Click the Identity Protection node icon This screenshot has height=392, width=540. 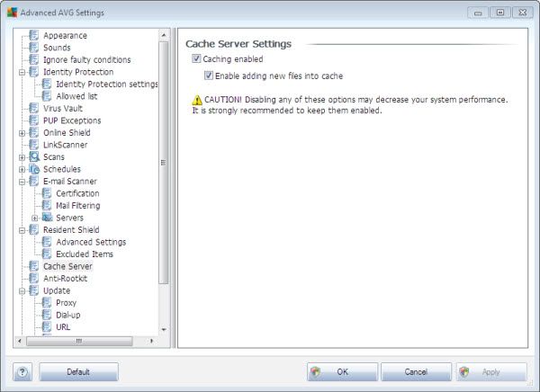(34, 72)
